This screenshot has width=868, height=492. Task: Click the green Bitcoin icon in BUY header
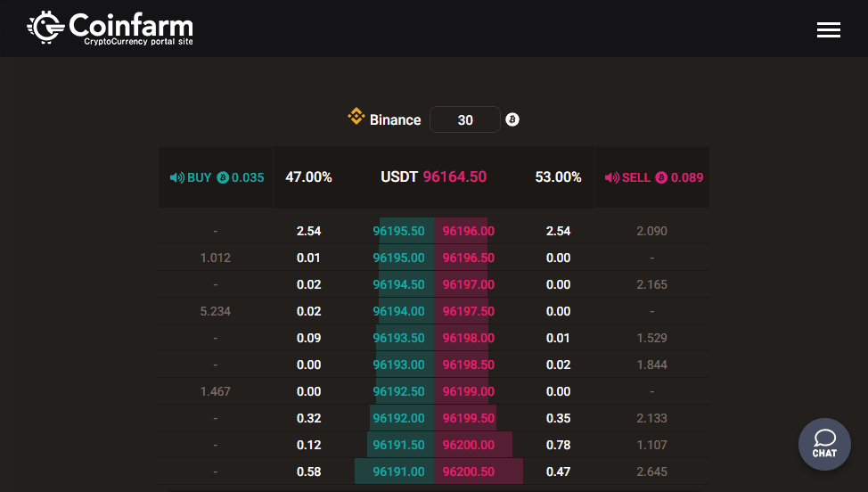(x=223, y=177)
